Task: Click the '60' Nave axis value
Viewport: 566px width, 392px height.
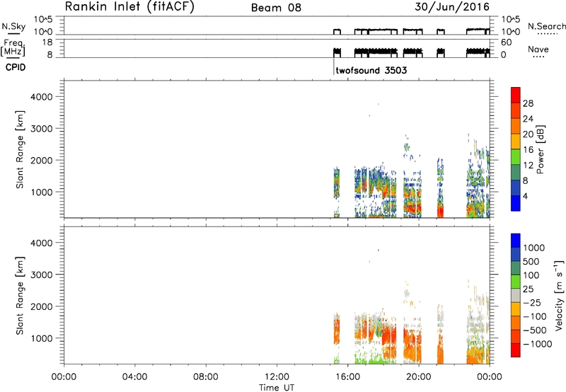Action: click(506, 42)
